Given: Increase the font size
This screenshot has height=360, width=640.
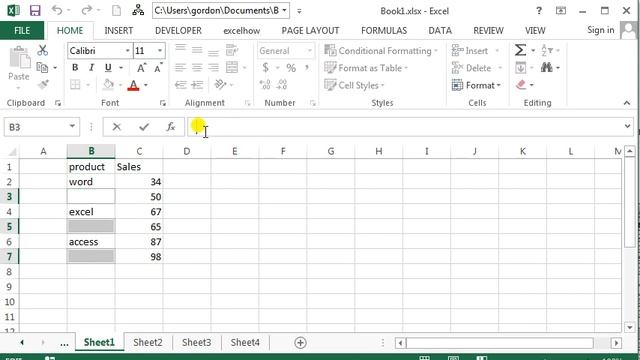Looking at the screenshot, I should pos(141,68).
